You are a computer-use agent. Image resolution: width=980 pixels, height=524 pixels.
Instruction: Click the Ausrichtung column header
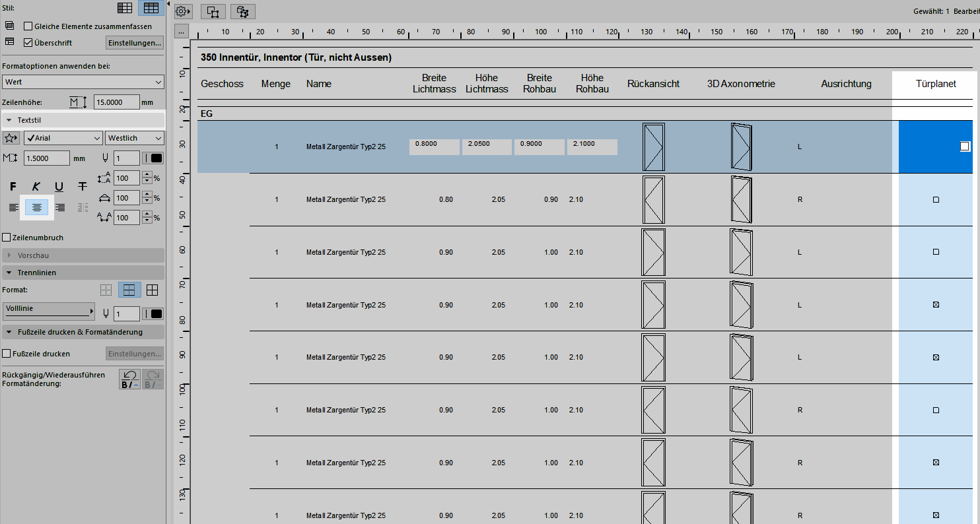pyautogui.click(x=846, y=84)
